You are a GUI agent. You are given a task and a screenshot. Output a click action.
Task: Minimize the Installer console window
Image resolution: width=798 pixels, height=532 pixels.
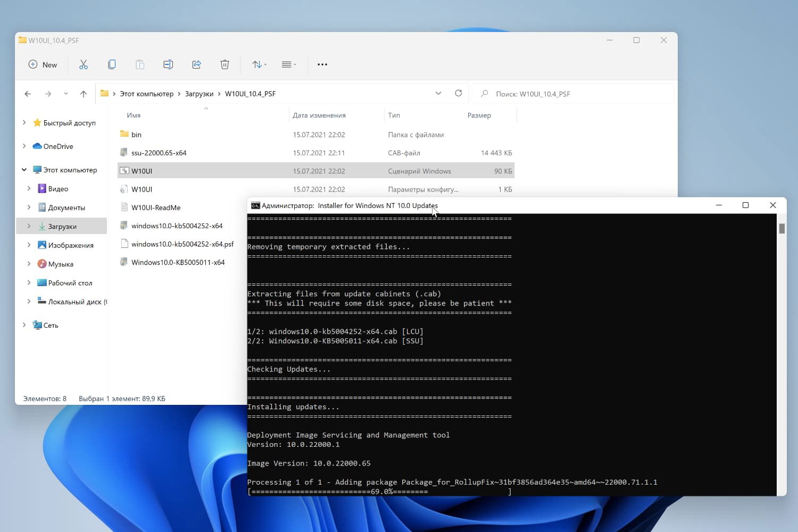pos(719,205)
